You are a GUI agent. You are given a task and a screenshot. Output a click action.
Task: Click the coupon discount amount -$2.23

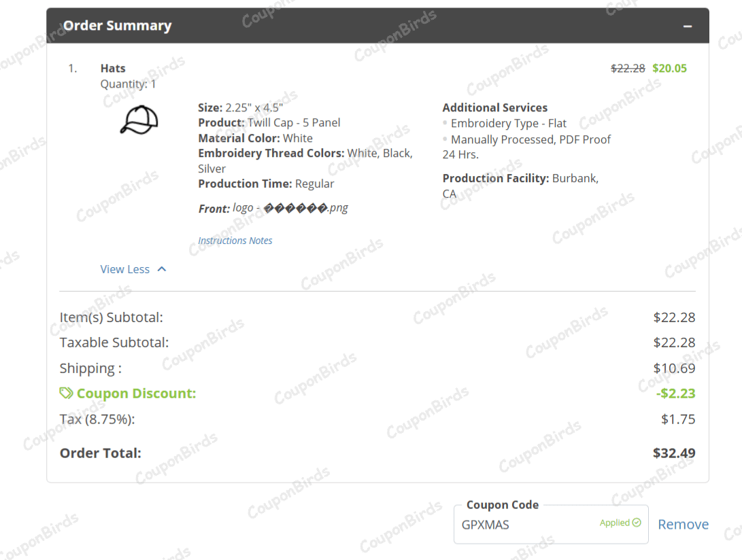click(x=675, y=393)
